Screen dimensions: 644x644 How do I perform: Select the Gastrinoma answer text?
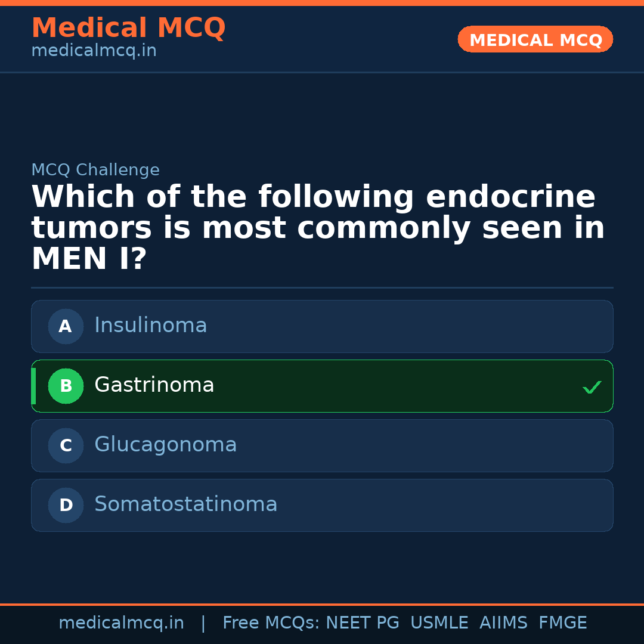tap(154, 385)
